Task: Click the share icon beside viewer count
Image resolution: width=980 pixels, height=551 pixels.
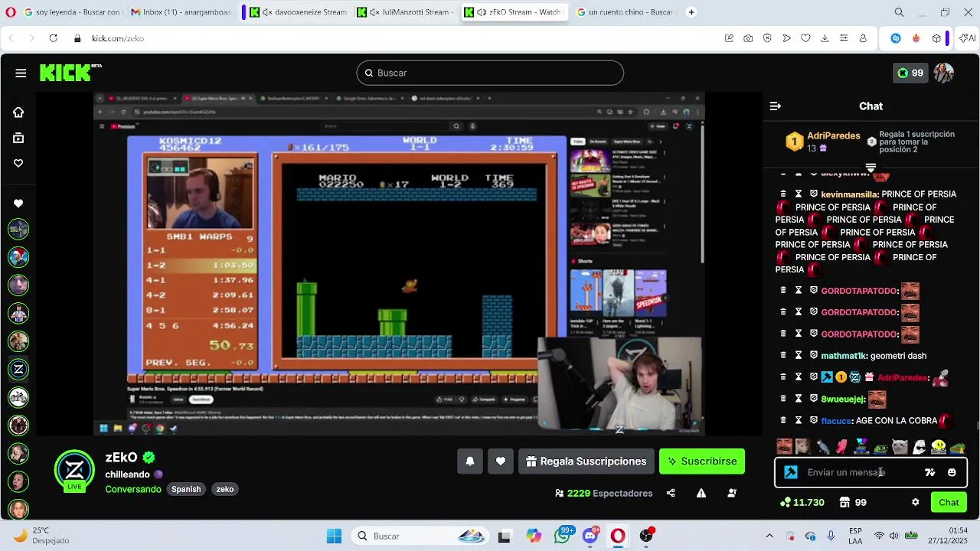Action: coord(671,494)
